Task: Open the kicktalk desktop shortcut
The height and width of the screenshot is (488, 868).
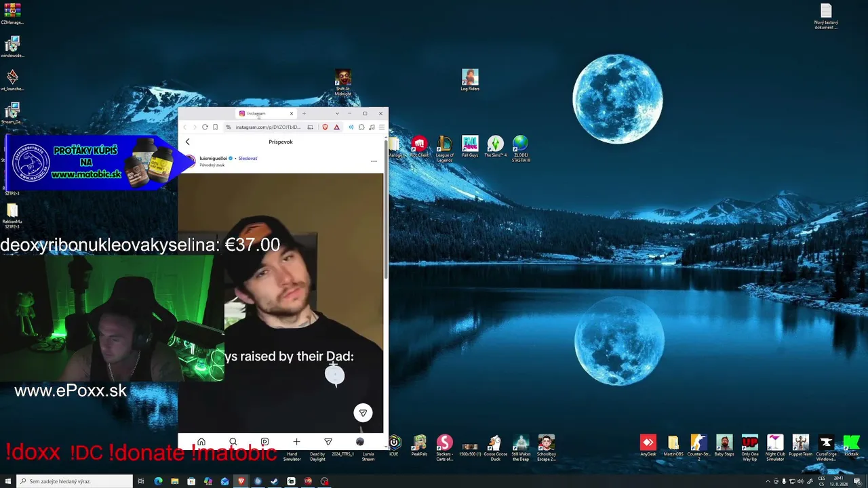Action: 851,445
